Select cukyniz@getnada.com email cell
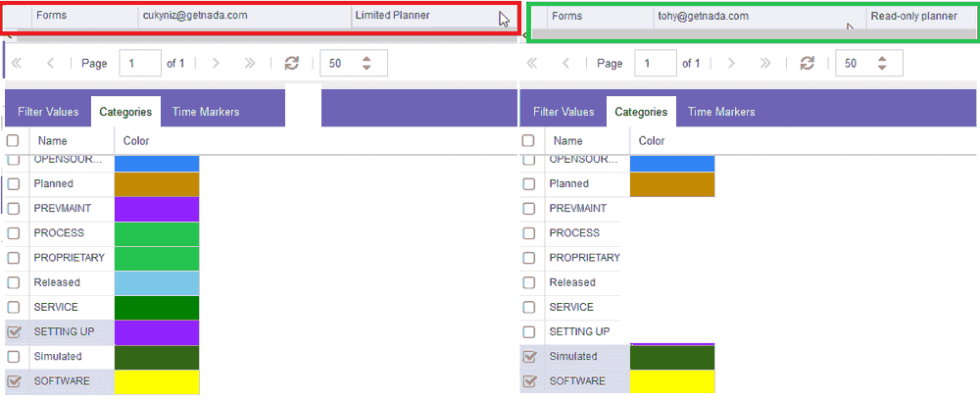The width and height of the screenshot is (980, 400). click(x=244, y=16)
